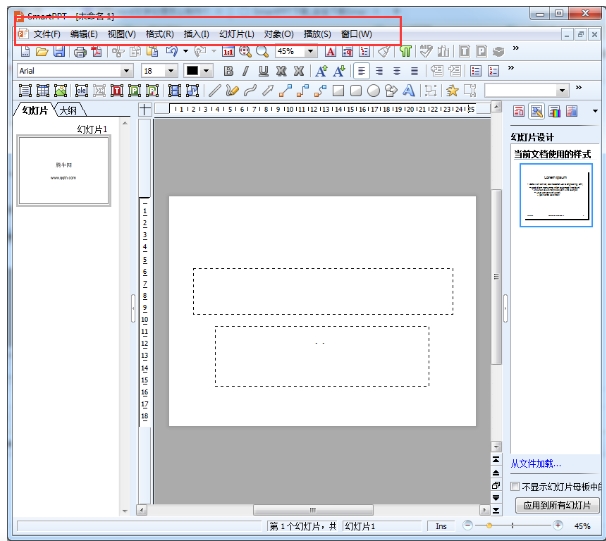Apply strikethrough text formatting
This screenshot has width=606, height=541.
click(x=281, y=71)
